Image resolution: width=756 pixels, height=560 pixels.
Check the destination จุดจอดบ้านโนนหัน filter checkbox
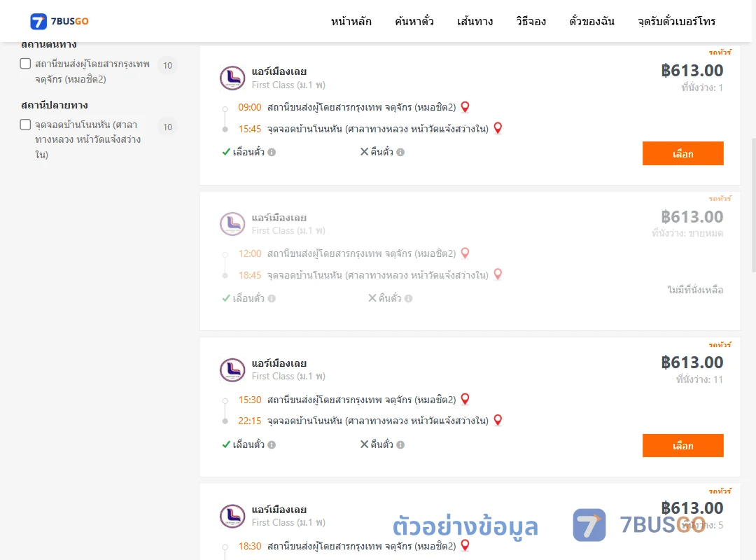[x=26, y=125]
